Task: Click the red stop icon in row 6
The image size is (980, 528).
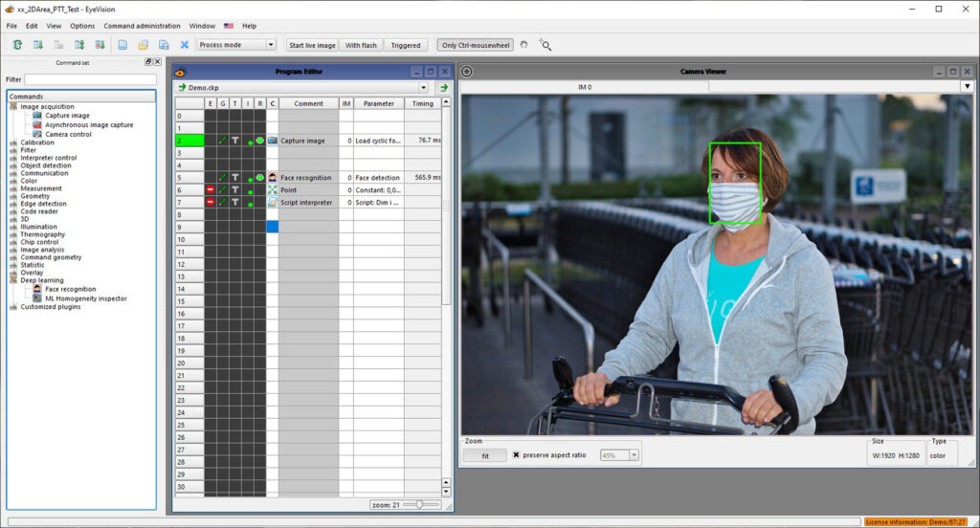Action: coord(210,190)
